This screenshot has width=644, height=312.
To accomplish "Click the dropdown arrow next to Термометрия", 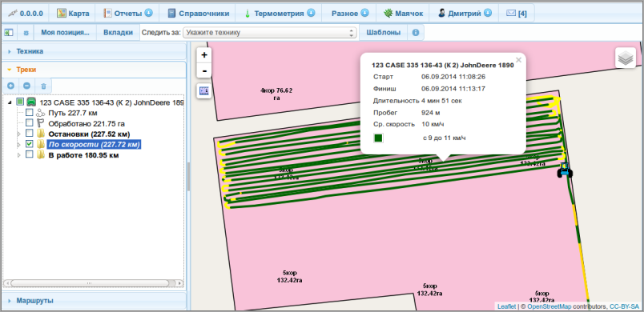I will tap(311, 13).
